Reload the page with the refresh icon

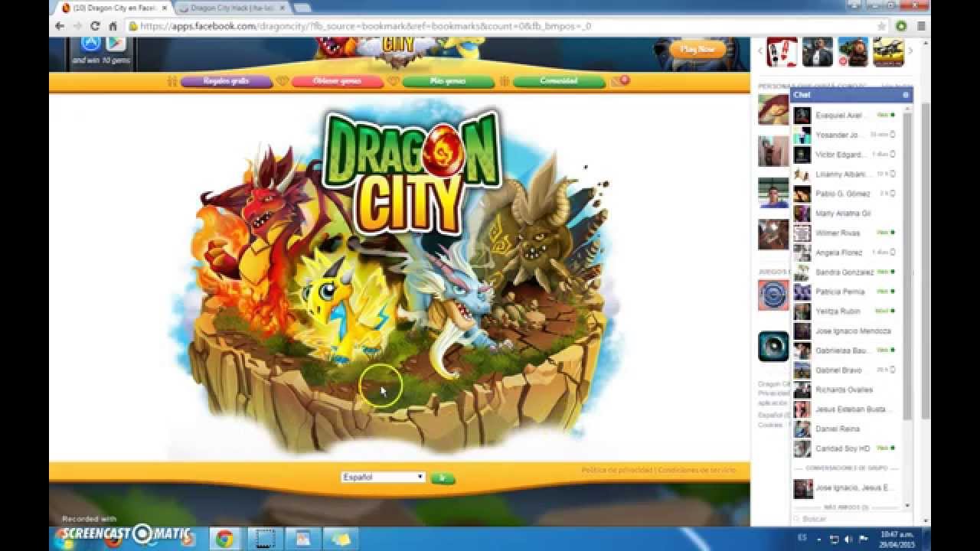coord(95,25)
